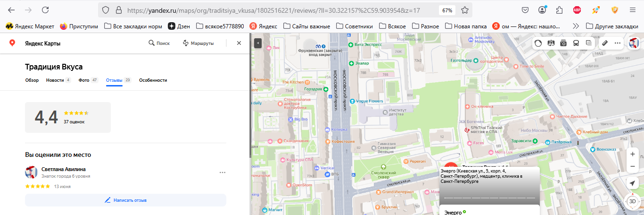Open Firefox application menu
The width and height of the screenshot is (644, 215).
(632, 10)
